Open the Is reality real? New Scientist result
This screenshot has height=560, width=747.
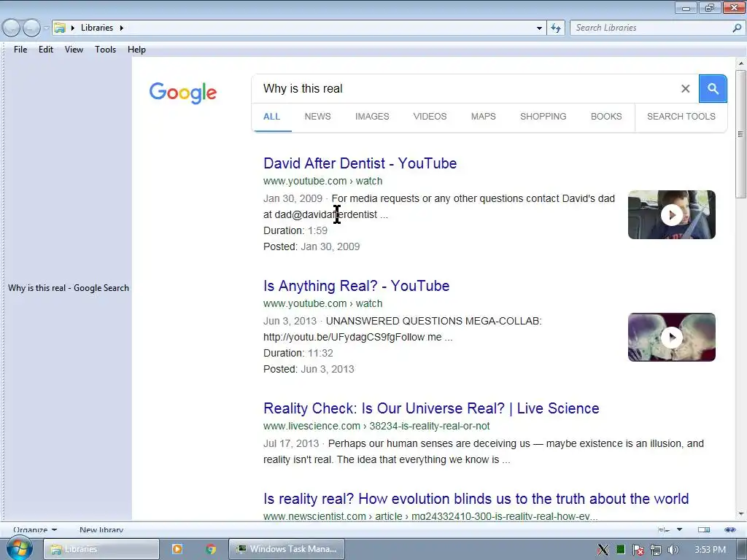(476, 499)
